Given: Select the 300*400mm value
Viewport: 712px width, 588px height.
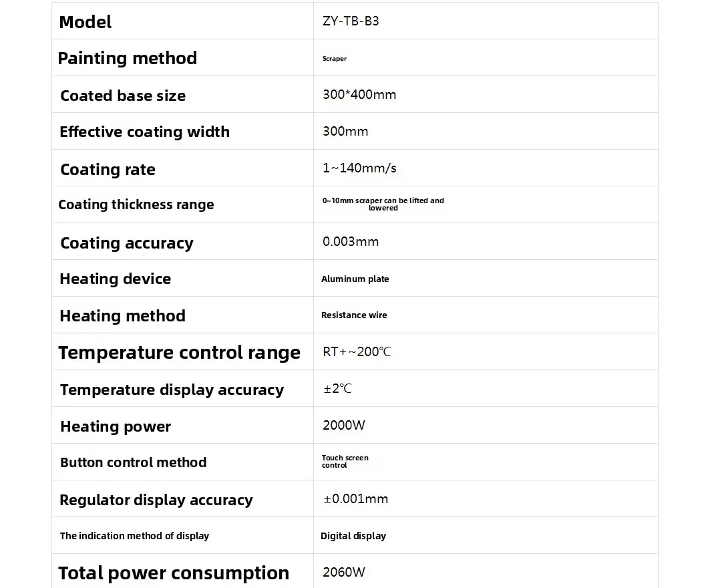Looking at the screenshot, I should (359, 95).
